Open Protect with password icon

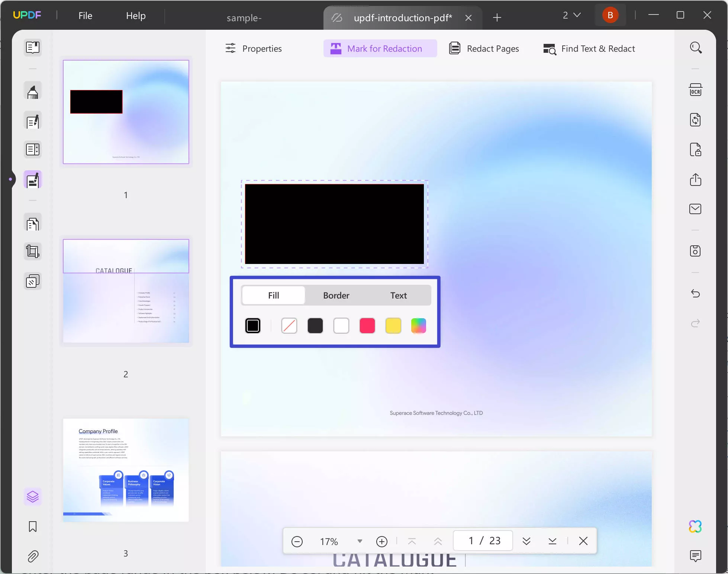pos(696,150)
